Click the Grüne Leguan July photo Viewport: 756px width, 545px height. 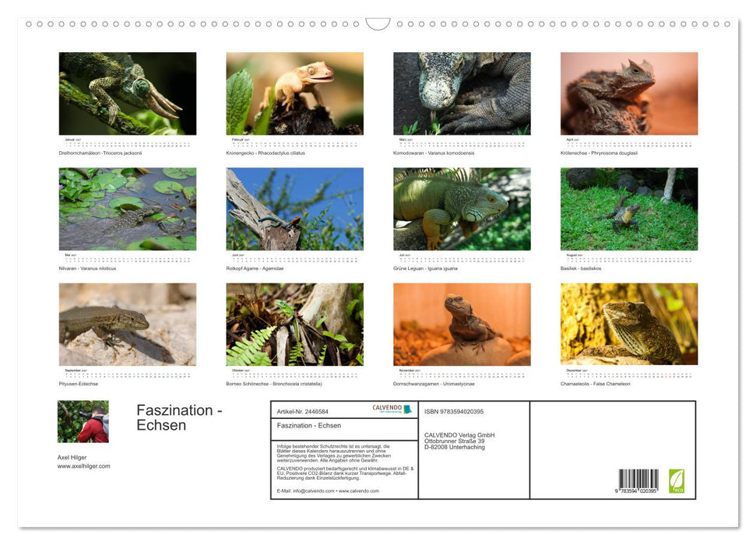(462, 209)
